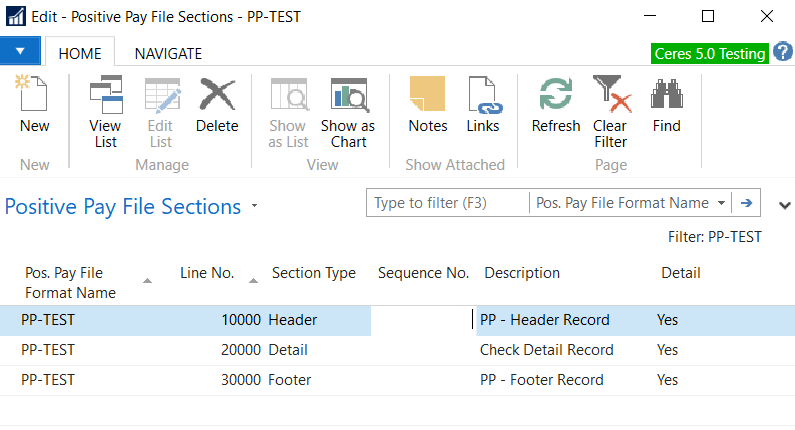The image size is (795, 430).
Task: Sort by the Line No. column header
Action: 207,273
